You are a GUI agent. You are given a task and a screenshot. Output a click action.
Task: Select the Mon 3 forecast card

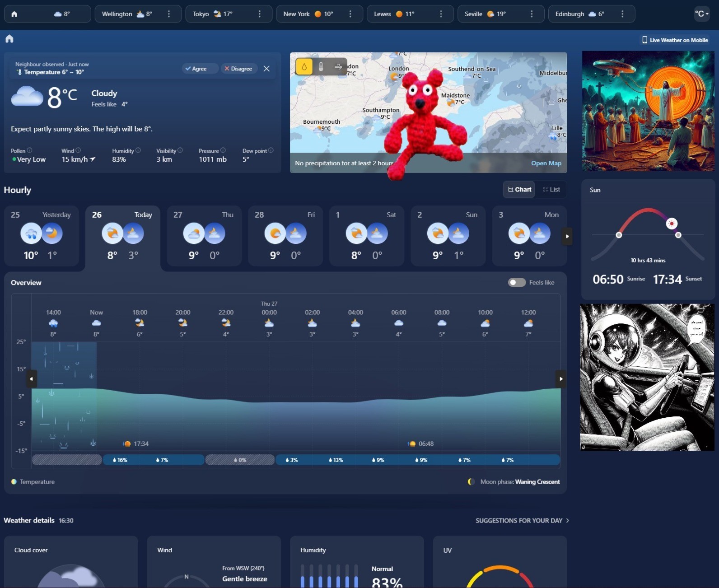coord(529,236)
